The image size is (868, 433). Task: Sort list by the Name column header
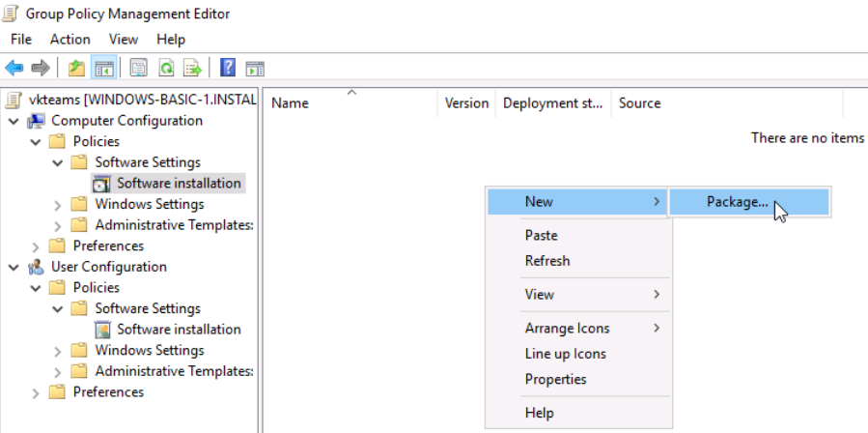[290, 103]
